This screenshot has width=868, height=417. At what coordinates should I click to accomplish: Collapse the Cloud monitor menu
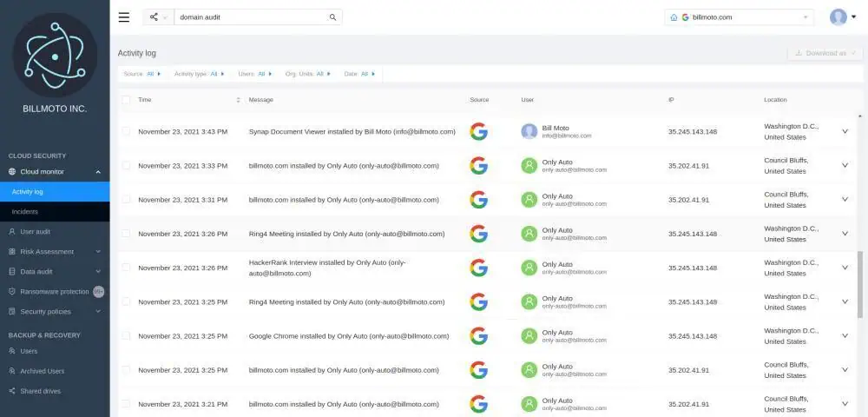coord(98,172)
